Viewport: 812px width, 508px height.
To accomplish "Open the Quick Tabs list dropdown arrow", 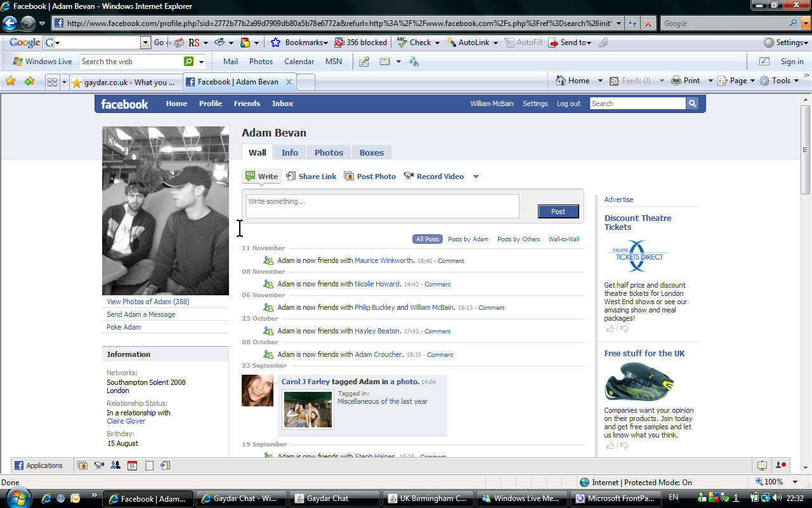I will coord(64,82).
